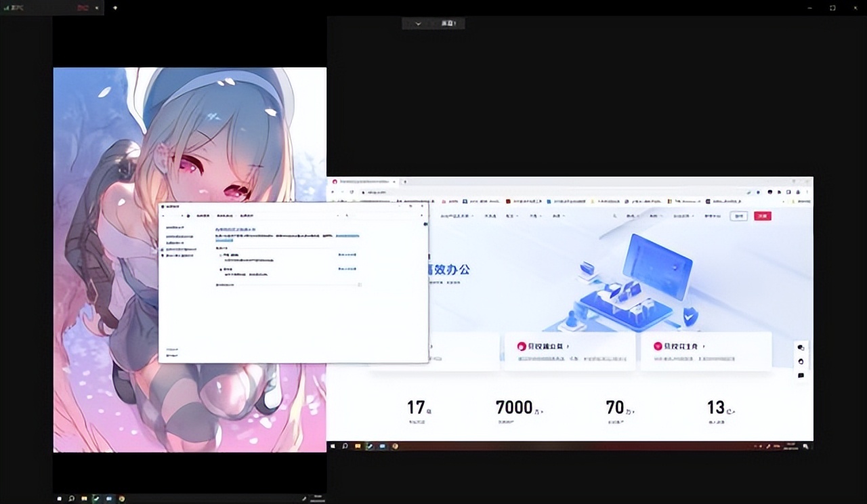
Task: Open the customer service chat icon on right edge
Action: point(801,347)
